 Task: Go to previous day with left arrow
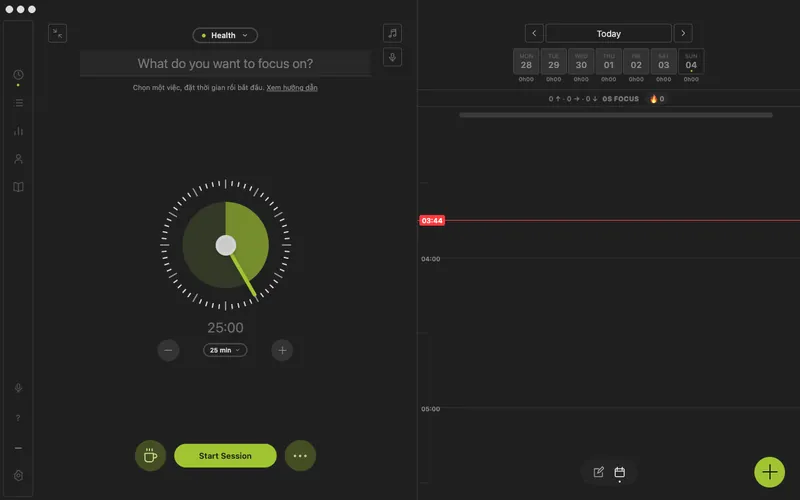point(534,34)
